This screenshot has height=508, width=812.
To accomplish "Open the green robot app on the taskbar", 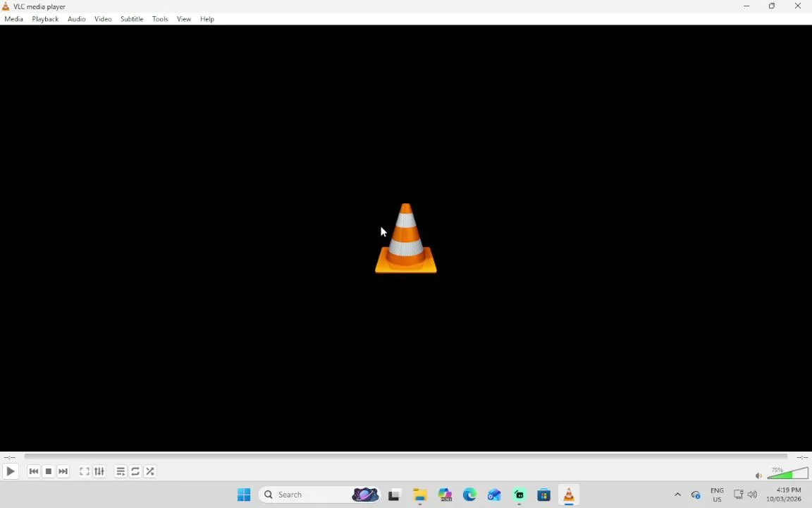I will (x=519, y=495).
